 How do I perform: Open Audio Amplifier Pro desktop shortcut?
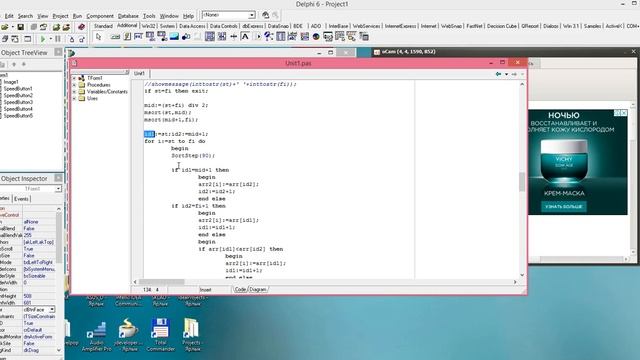point(96,336)
